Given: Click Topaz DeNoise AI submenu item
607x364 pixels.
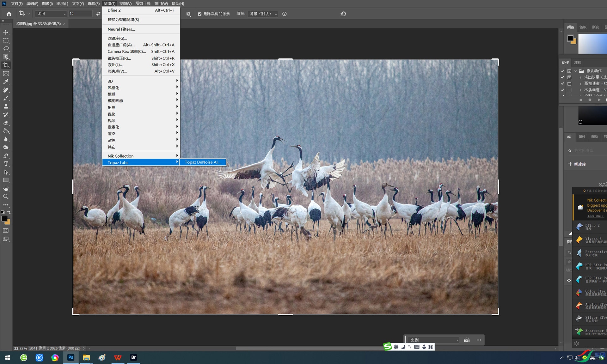Looking at the screenshot, I should click(x=202, y=162).
